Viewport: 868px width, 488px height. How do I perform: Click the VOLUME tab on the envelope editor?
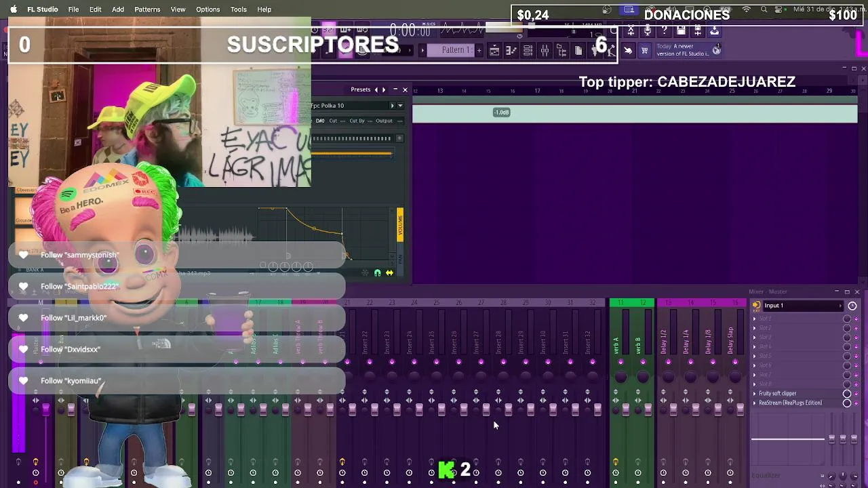click(x=400, y=225)
